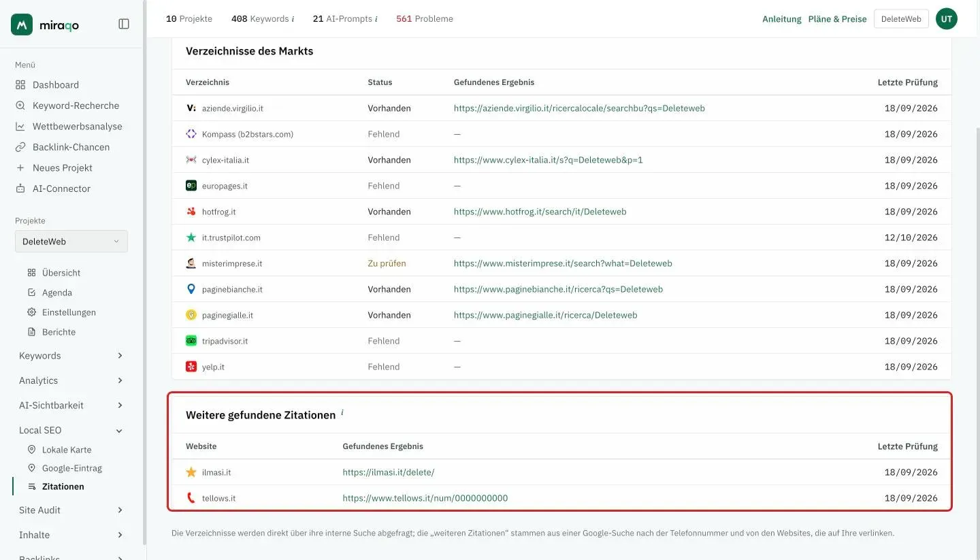Click the Berichte document icon

pos(31,332)
